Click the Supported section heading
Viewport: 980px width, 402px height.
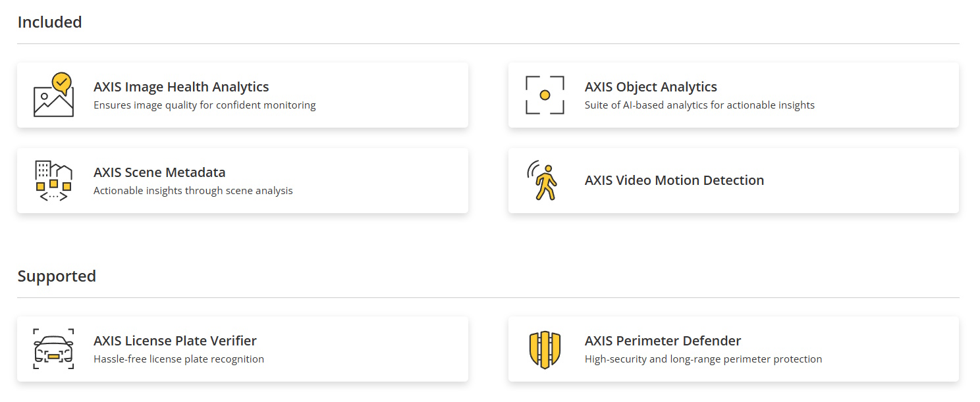57,276
